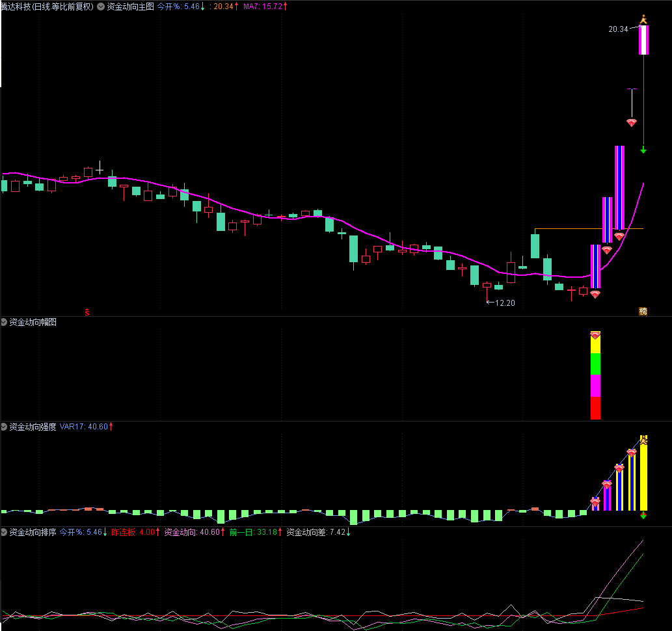The height and width of the screenshot is (631, 672).
Task: Click the red $ marker in main chart
Action: [87, 312]
